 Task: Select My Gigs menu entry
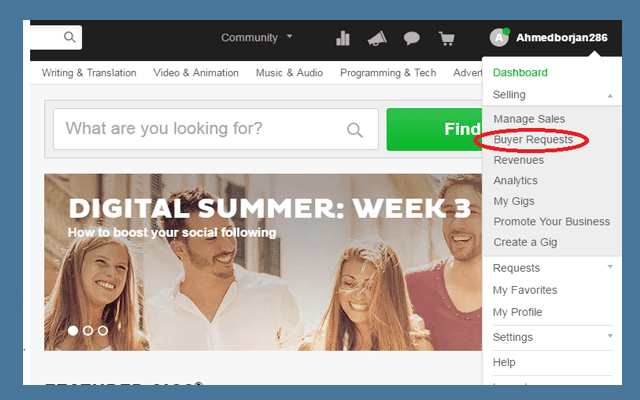tap(513, 201)
